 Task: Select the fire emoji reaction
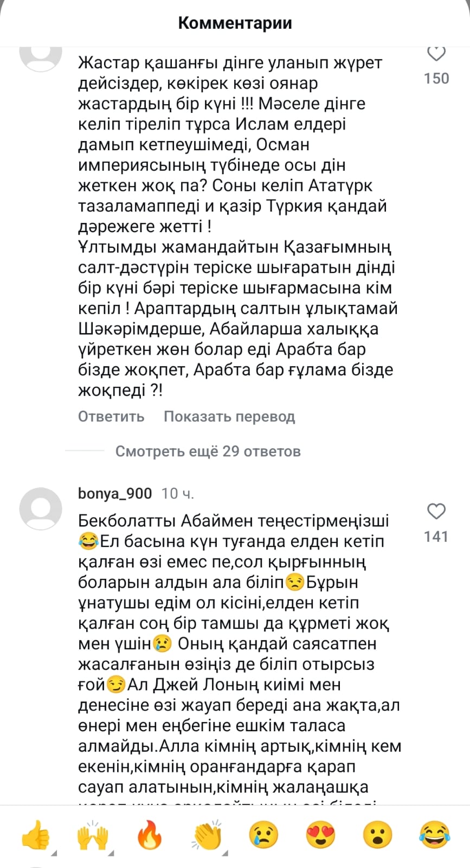150,835
